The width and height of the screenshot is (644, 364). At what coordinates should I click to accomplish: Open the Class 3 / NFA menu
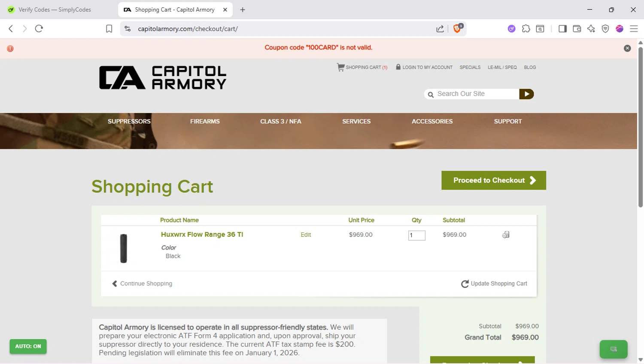point(281,122)
